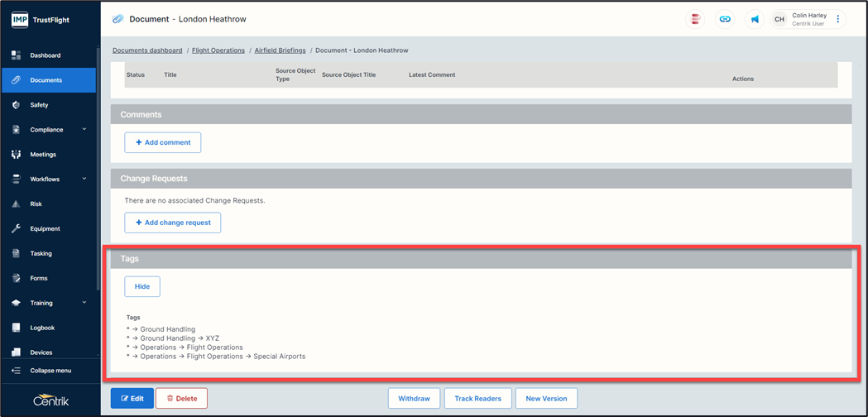The width and height of the screenshot is (868, 417).
Task: Click the red Delete button
Action: (x=181, y=398)
